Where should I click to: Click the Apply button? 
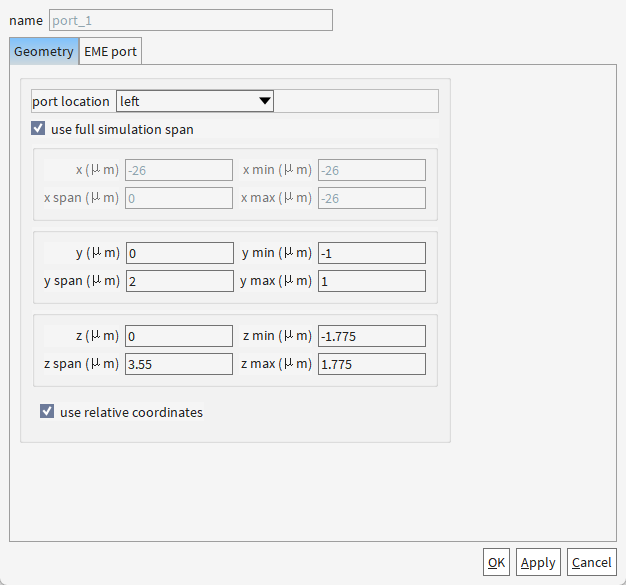538,562
